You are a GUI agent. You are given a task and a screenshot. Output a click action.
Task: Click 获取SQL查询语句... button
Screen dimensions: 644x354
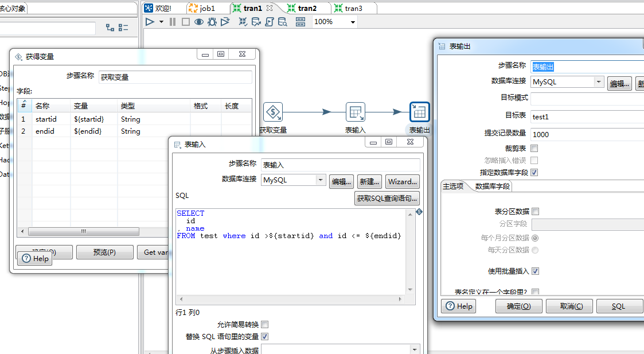(x=387, y=198)
